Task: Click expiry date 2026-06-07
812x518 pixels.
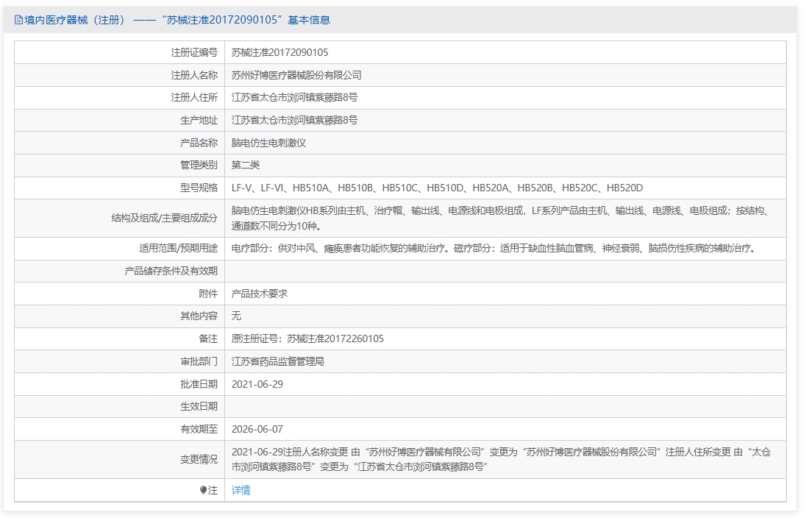Action: [257, 430]
